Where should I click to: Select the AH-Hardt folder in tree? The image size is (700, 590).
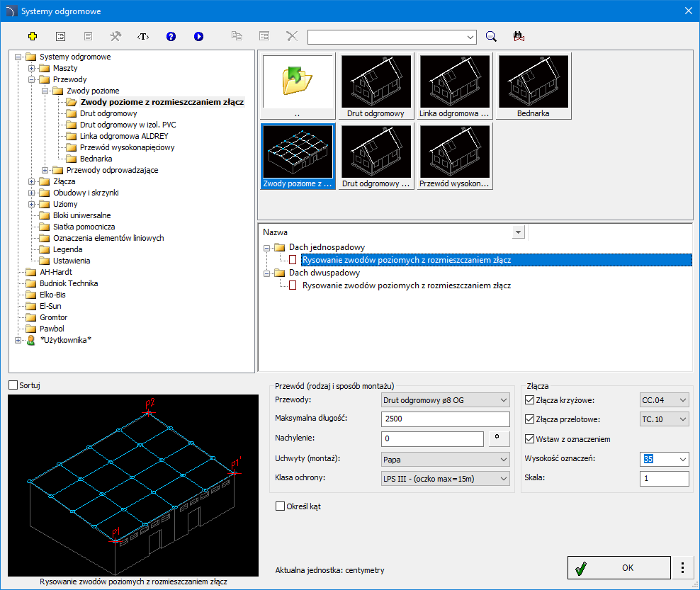pos(56,272)
